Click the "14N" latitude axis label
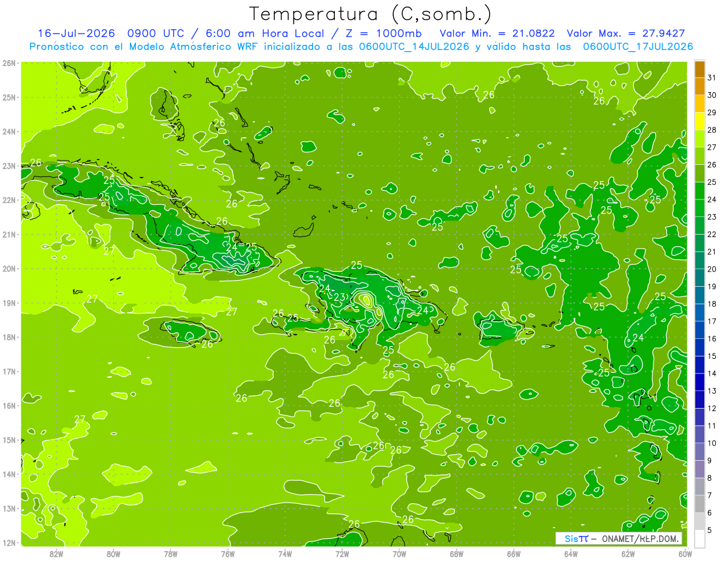The height and width of the screenshot is (562, 728). [8, 474]
